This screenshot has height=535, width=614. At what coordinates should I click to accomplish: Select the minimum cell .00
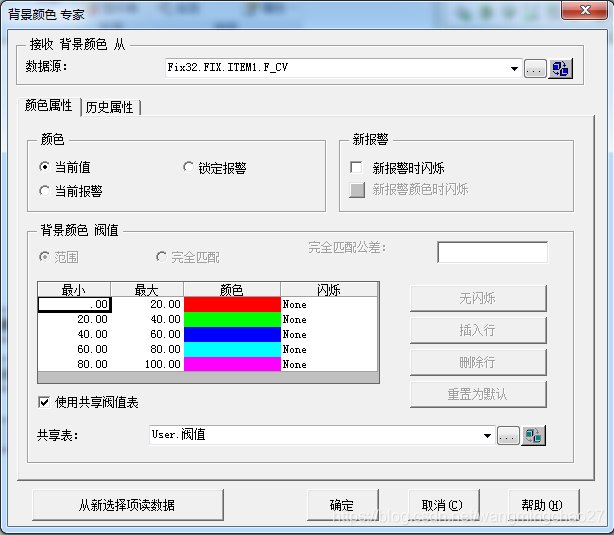point(74,304)
